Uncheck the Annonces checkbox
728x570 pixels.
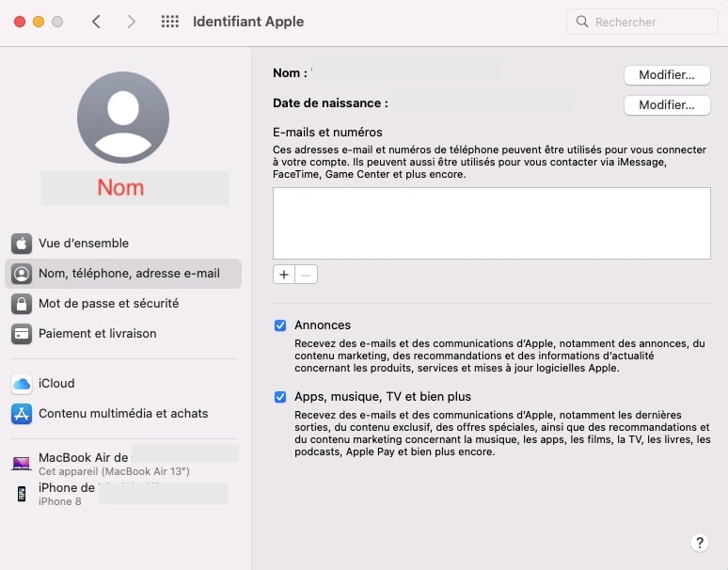click(280, 325)
